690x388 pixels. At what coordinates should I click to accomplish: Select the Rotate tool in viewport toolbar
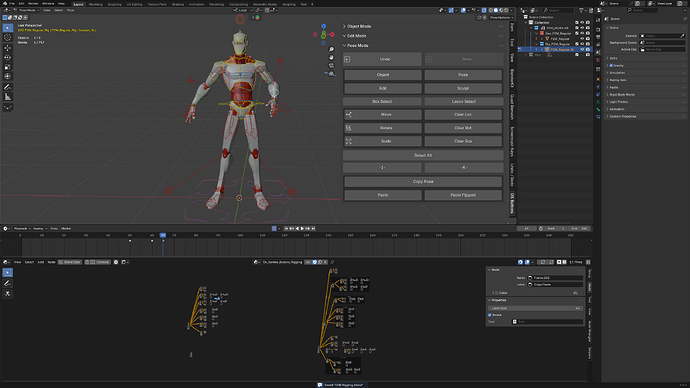[x=7, y=57]
